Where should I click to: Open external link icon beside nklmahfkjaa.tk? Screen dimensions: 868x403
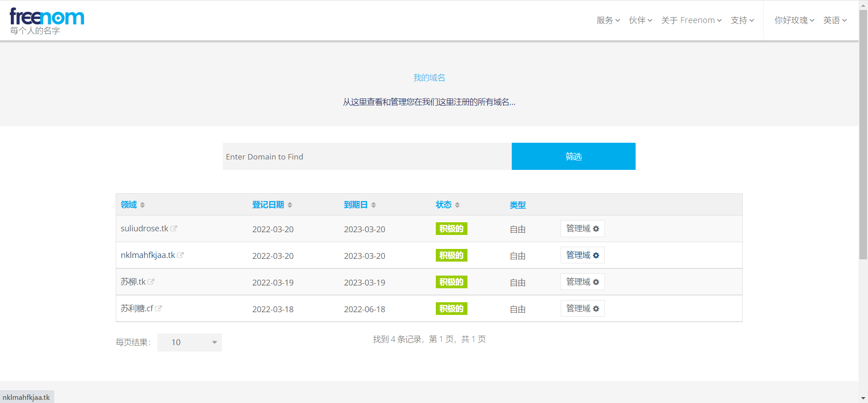[180, 255]
